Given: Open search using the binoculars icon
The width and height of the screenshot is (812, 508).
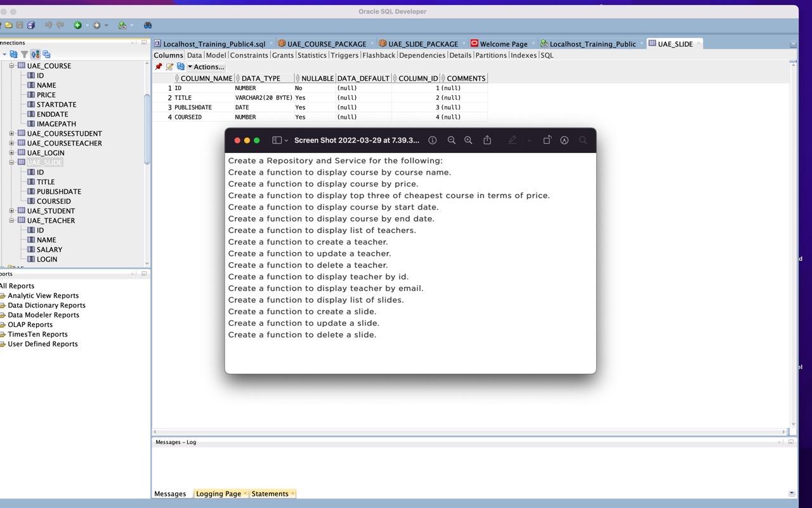Looking at the screenshot, I should point(148,25).
